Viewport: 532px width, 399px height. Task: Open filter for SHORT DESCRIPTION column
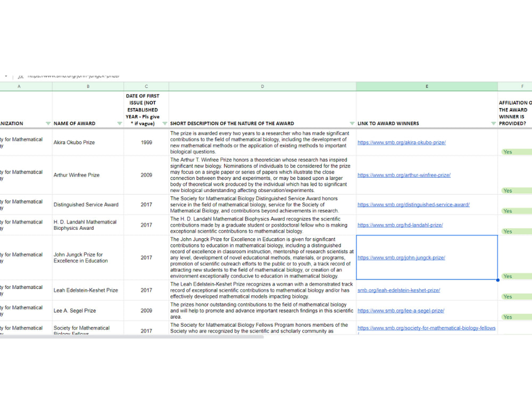tap(352, 123)
